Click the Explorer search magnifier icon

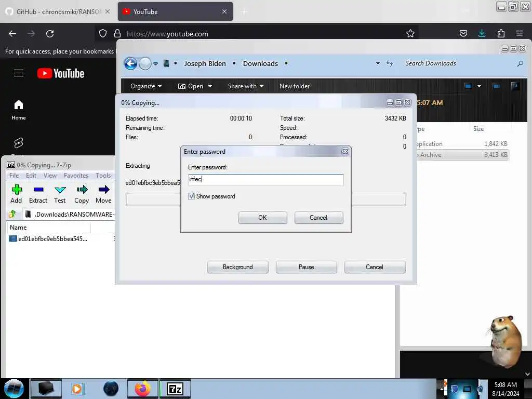(x=520, y=63)
